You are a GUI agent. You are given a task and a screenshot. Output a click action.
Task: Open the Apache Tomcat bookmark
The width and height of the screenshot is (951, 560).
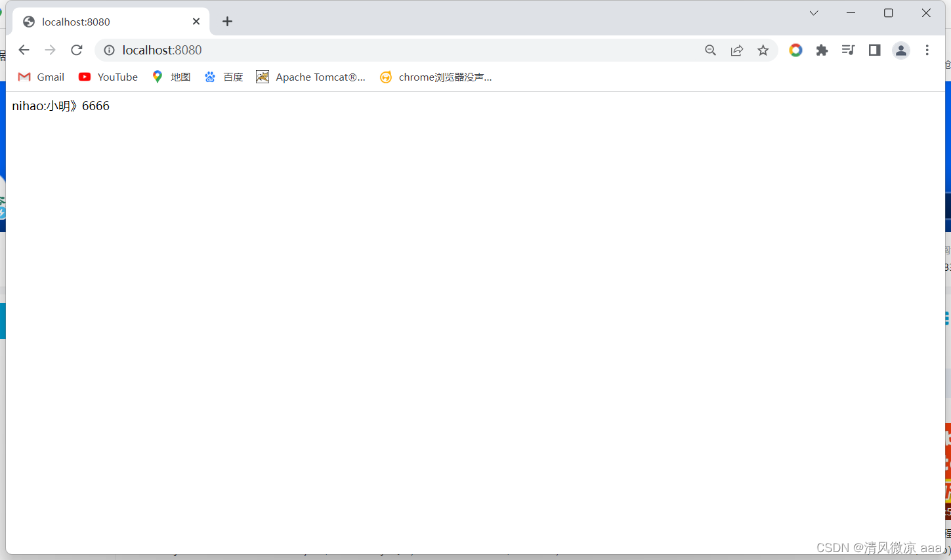pos(311,77)
